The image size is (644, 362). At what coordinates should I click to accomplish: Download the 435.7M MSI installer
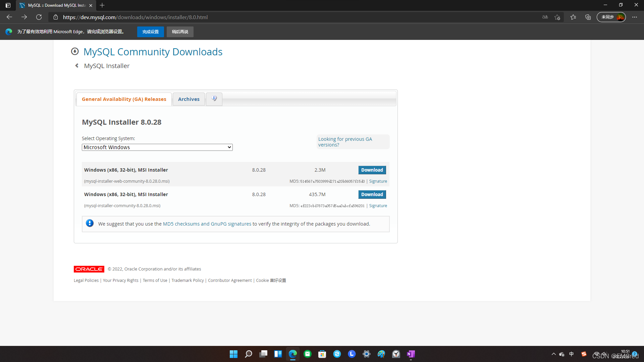point(372,194)
